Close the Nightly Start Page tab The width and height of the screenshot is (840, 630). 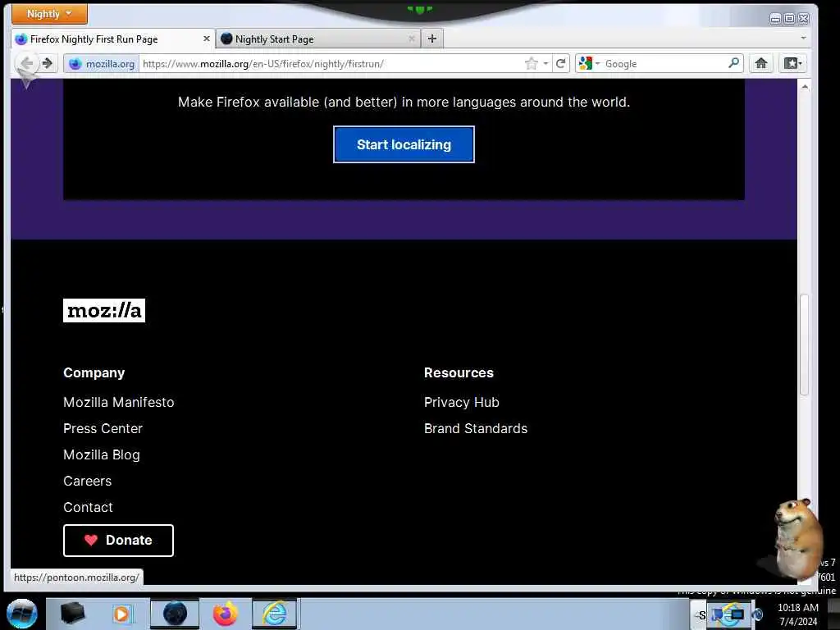tap(412, 39)
